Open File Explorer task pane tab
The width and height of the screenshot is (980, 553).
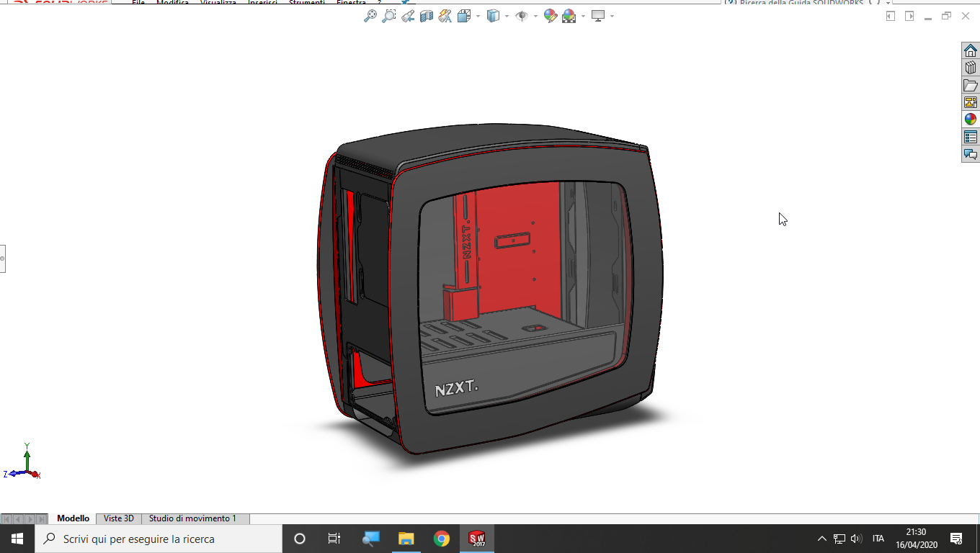[971, 85]
